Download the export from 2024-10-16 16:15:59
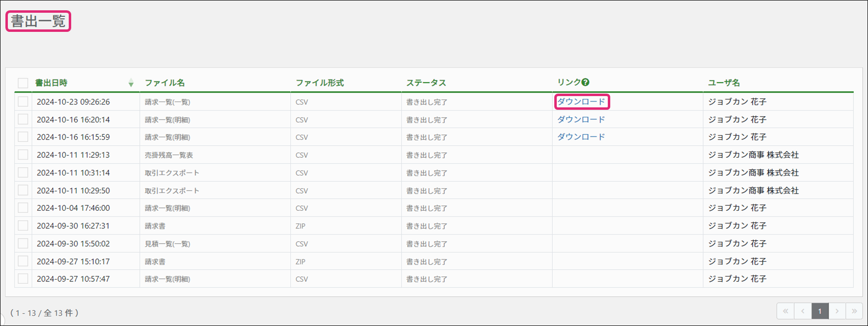This screenshot has height=326, width=868. (x=581, y=137)
